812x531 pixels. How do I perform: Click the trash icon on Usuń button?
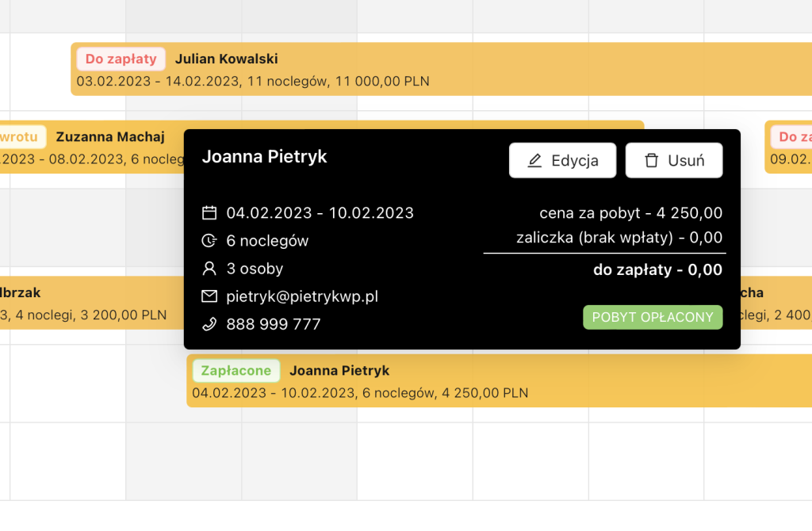(x=652, y=159)
